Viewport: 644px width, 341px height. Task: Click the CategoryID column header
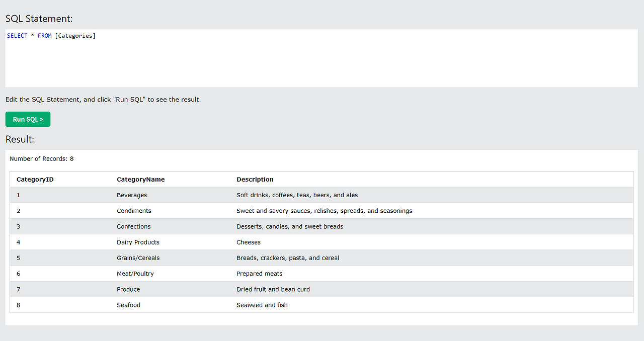pos(35,179)
